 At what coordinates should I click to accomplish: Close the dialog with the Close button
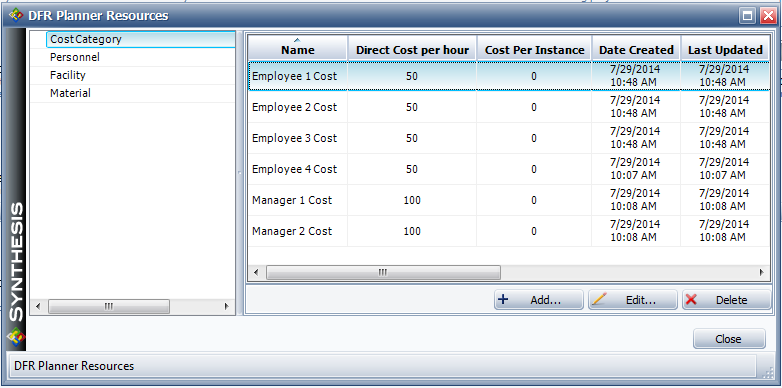click(729, 339)
